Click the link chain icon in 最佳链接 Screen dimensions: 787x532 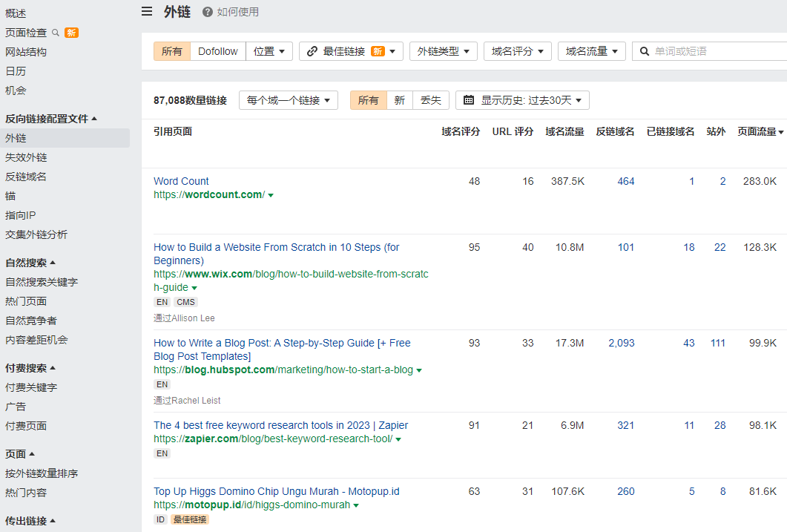[x=312, y=51]
